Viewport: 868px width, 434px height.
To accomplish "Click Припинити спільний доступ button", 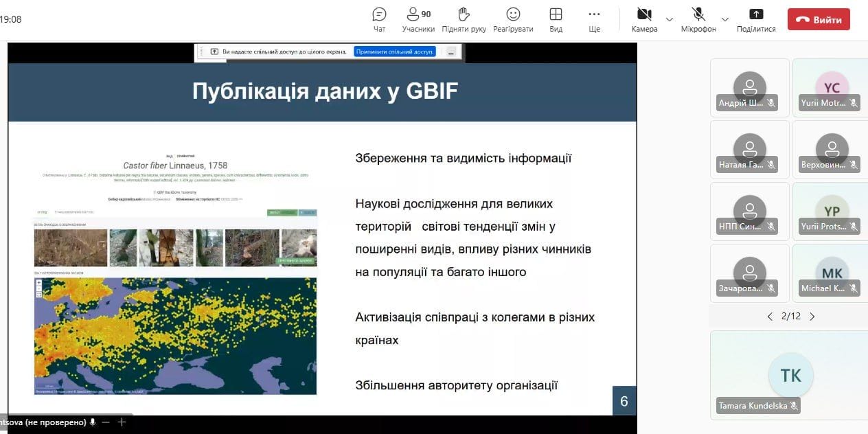I will 395,52.
